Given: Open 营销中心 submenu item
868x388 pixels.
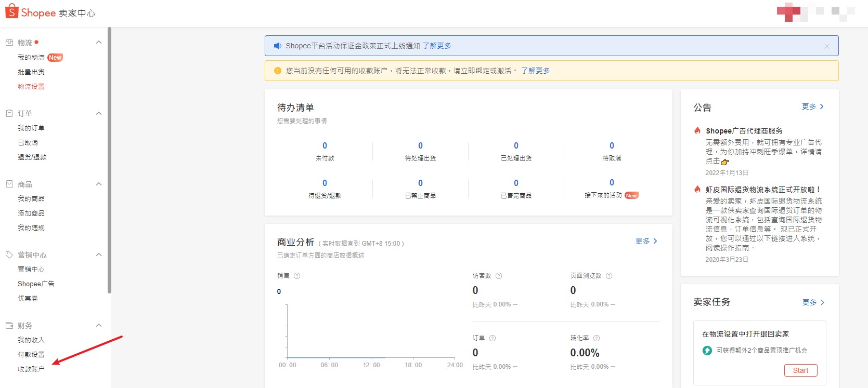Looking at the screenshot, I should [31, 270].
